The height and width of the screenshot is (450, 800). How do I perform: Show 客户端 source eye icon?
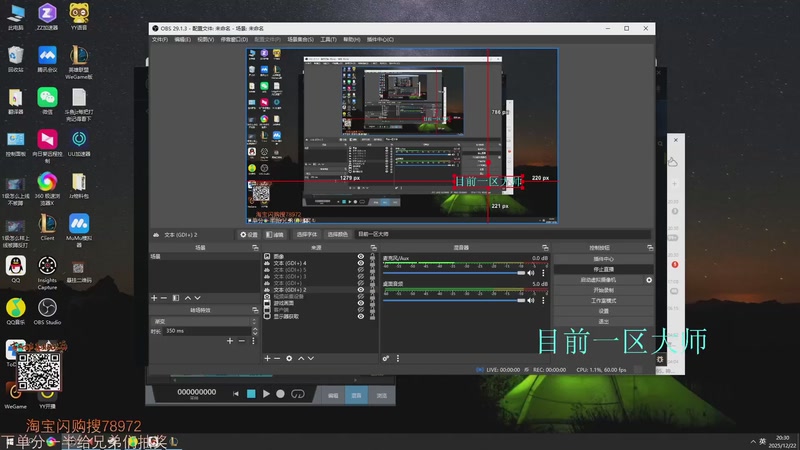pyautogui.click(x=361, y=310)
